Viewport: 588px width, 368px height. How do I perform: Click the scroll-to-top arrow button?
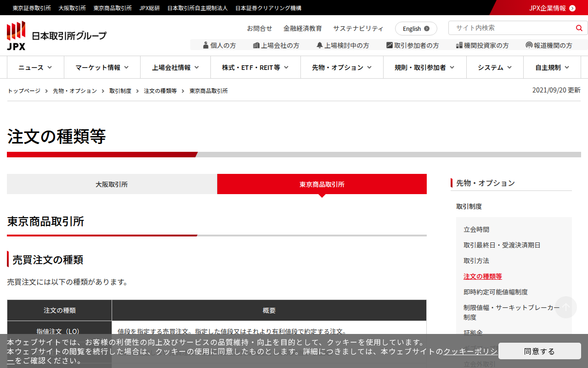coord(566,307)
